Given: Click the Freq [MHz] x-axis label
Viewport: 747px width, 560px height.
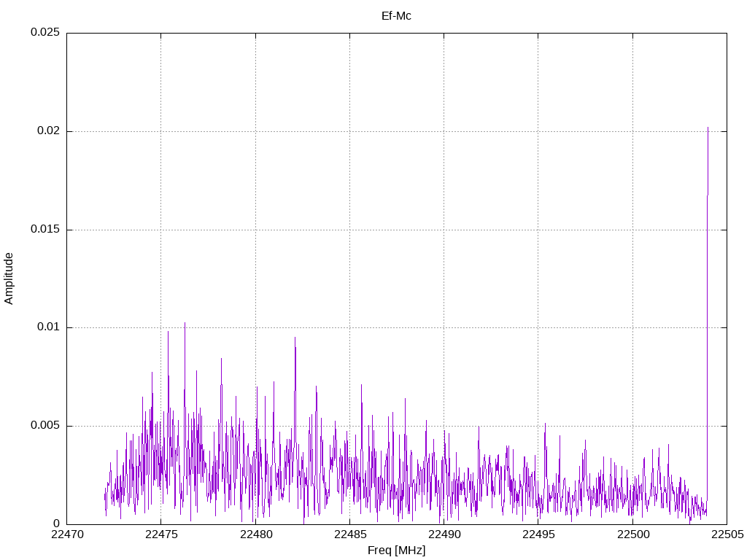Looking at the screenshot, I should pos(396,551).
